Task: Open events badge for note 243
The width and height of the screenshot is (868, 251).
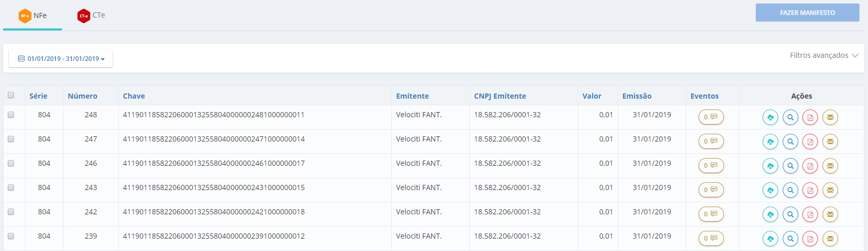Action: (x=711, y=190)
